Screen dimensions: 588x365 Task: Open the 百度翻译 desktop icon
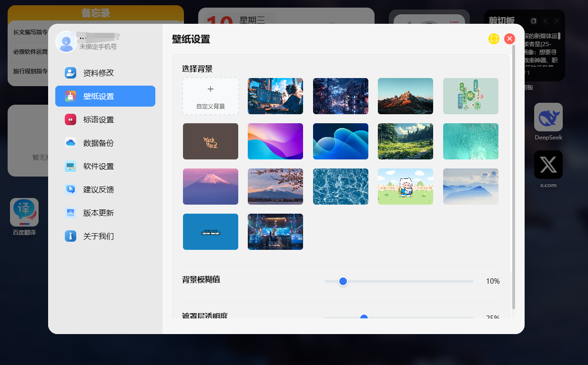tap(24, 212)
